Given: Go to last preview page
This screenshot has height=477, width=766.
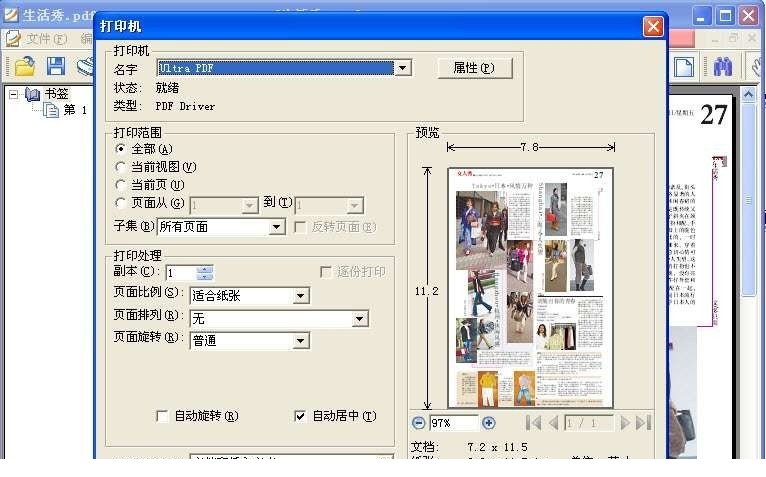Looking at the screenshot, I should 644,423.
